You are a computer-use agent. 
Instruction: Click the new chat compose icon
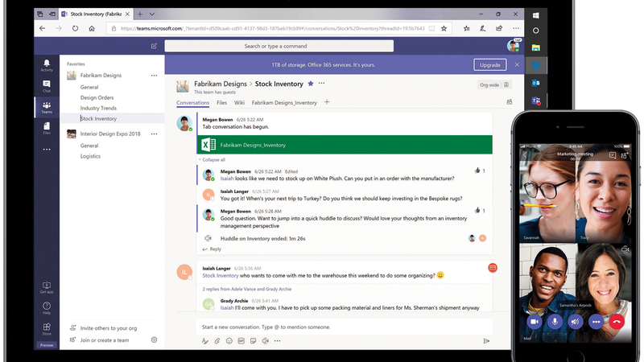click(x=154, y=46)
